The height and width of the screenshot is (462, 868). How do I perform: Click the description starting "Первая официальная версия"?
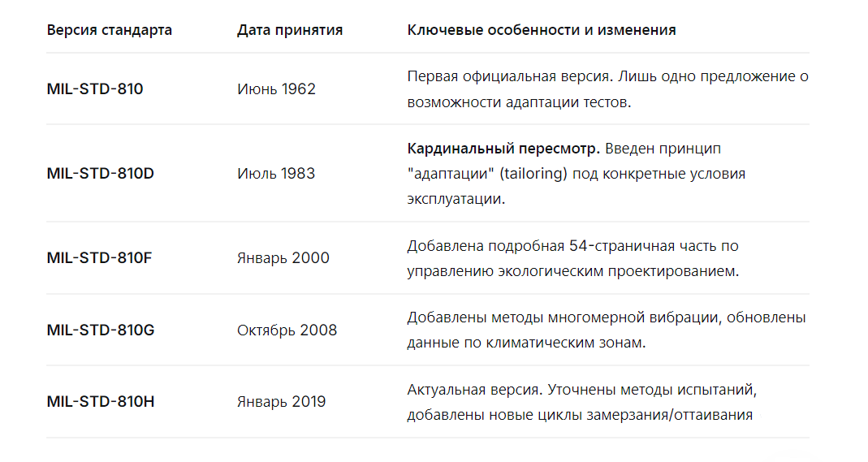[x=608, y=89]
